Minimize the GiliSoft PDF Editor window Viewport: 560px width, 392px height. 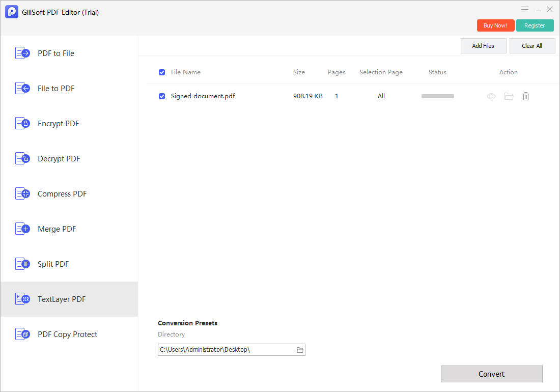538,10
